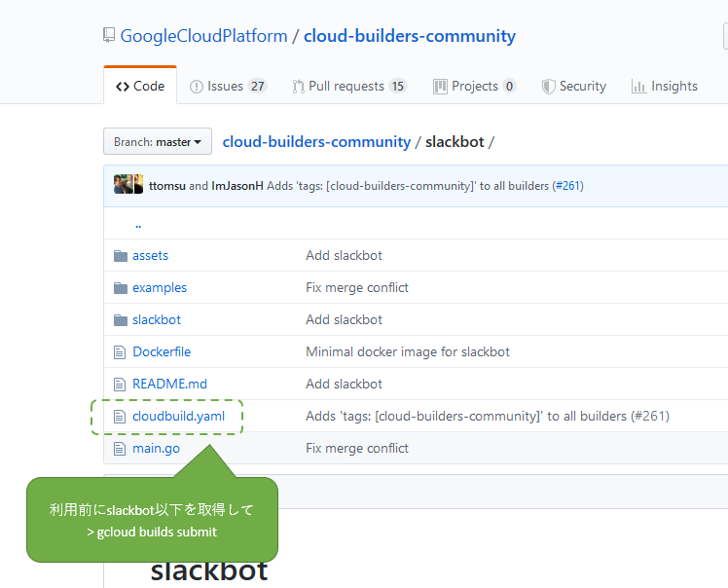Screen dimensions: 728x588
Task: Open the Projects tab
Action: click(475, 86)
